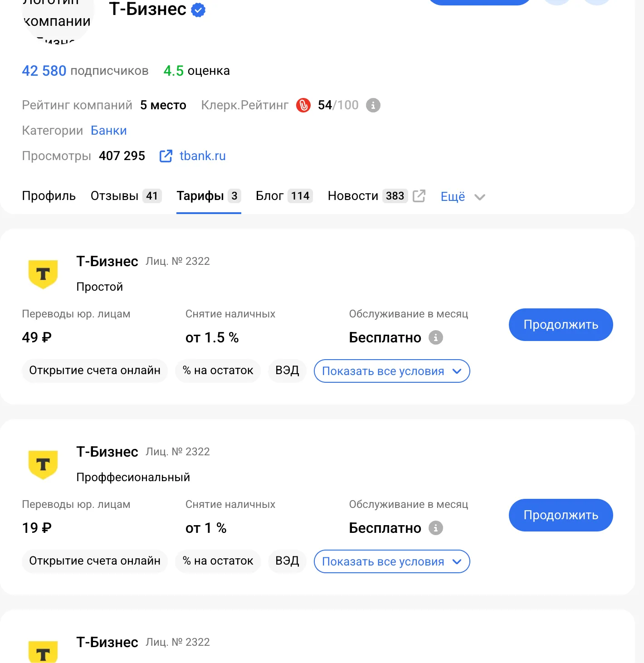Click the external link icon before tbank.ru
The width and height of the screenshot is (644, 663).
click(x=166, y=156)
